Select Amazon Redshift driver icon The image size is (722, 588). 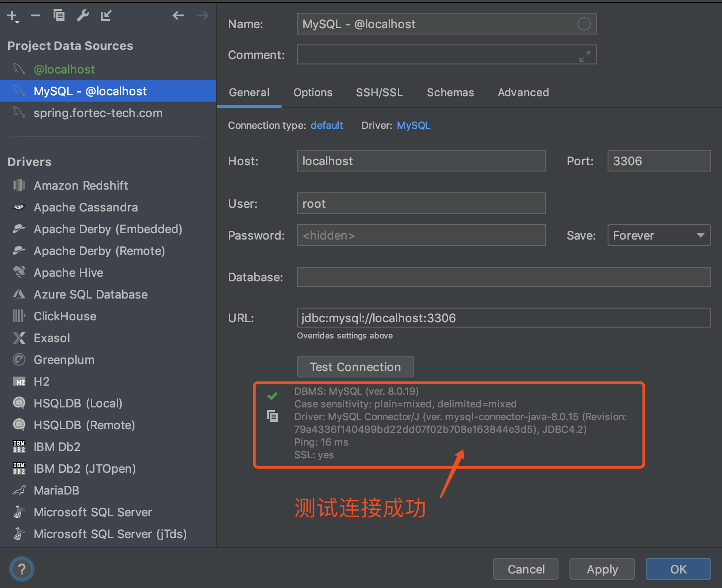(x=19, y=185)
